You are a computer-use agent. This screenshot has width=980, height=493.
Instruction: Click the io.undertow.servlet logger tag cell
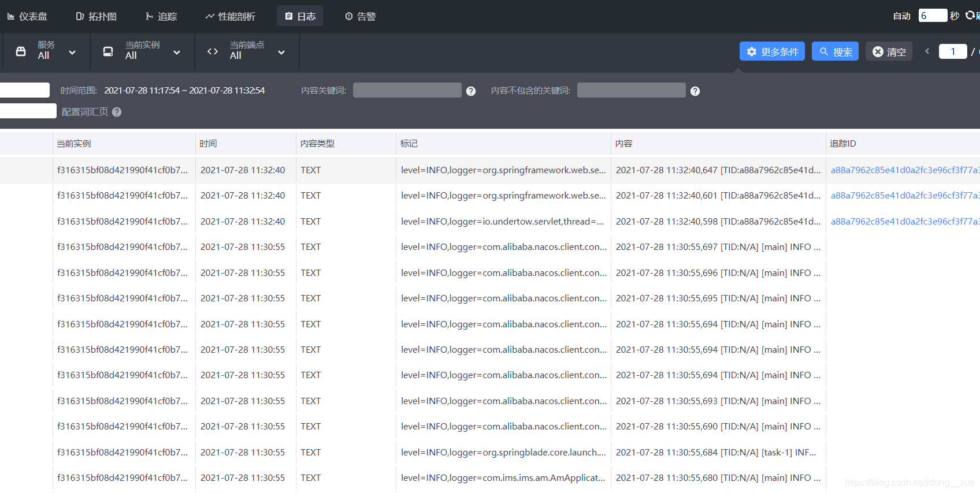(503, 221)
